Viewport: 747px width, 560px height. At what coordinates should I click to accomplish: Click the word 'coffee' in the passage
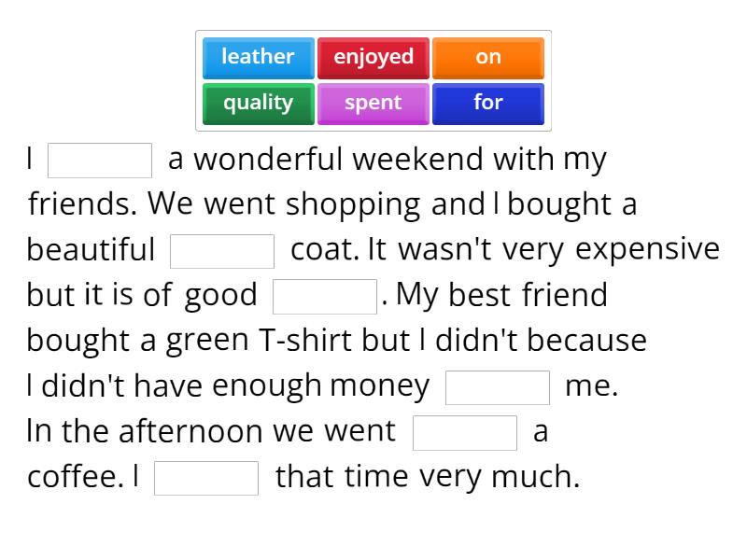74,477
